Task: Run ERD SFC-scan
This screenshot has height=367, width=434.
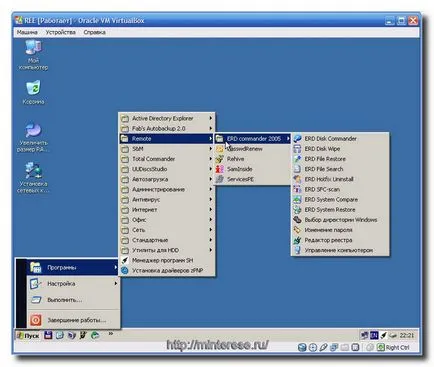Action: [x=340, y=189]
